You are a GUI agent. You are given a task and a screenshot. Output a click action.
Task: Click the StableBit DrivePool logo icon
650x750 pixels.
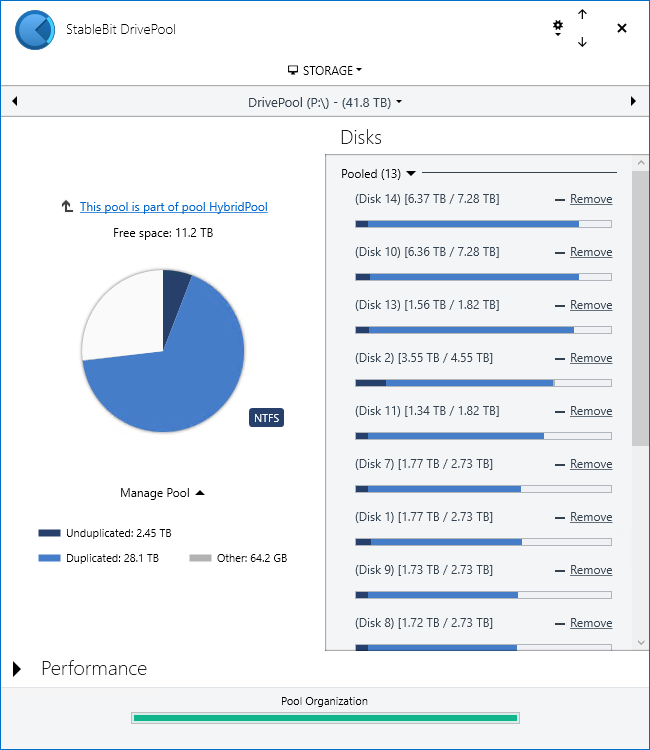click(35, 30)
